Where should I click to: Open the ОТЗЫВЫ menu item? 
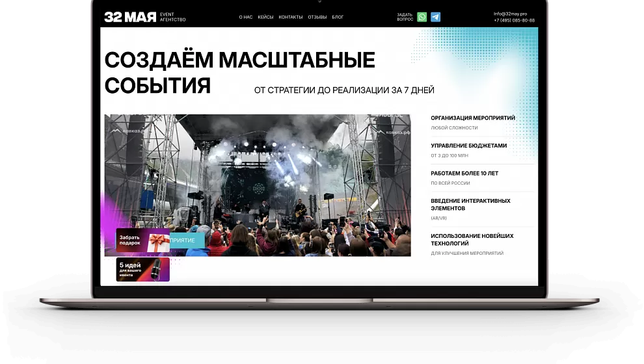pos(317,18)
